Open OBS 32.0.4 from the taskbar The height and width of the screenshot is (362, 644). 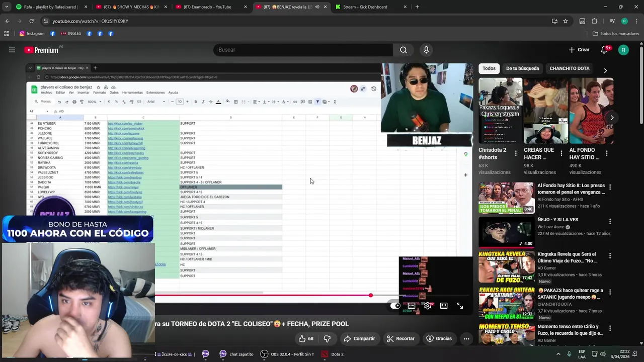click(x=288, y=354)
